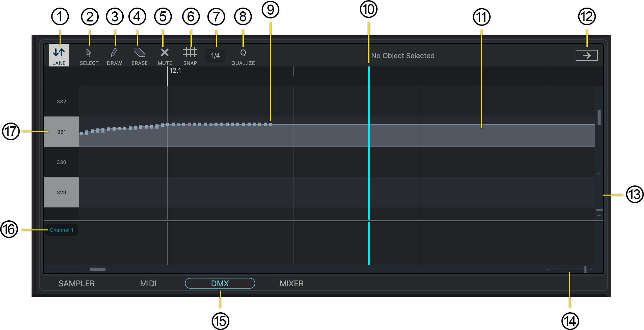The width and height of the screenshot is (644, 330).
Task: Click the right arrow button at top right
Action: pos(586,55)
